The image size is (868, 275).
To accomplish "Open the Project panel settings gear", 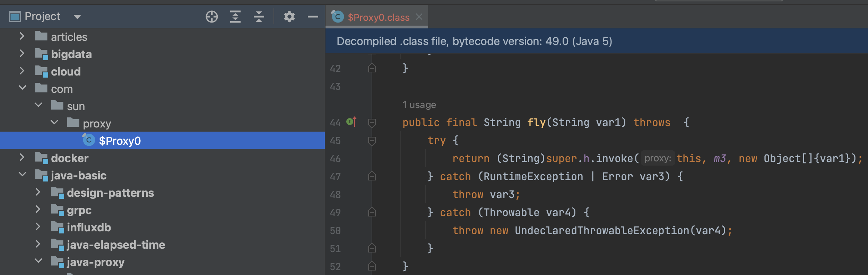I will point(289,17).
